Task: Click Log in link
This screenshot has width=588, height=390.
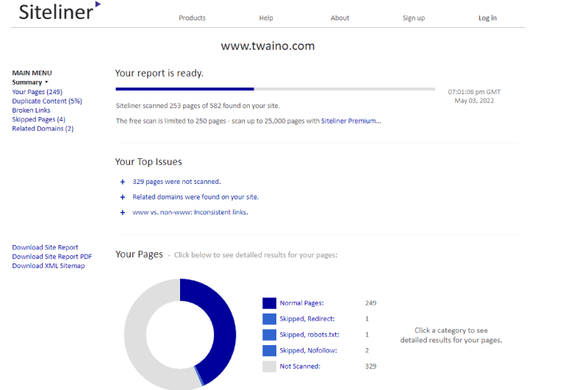Action: 487,18
